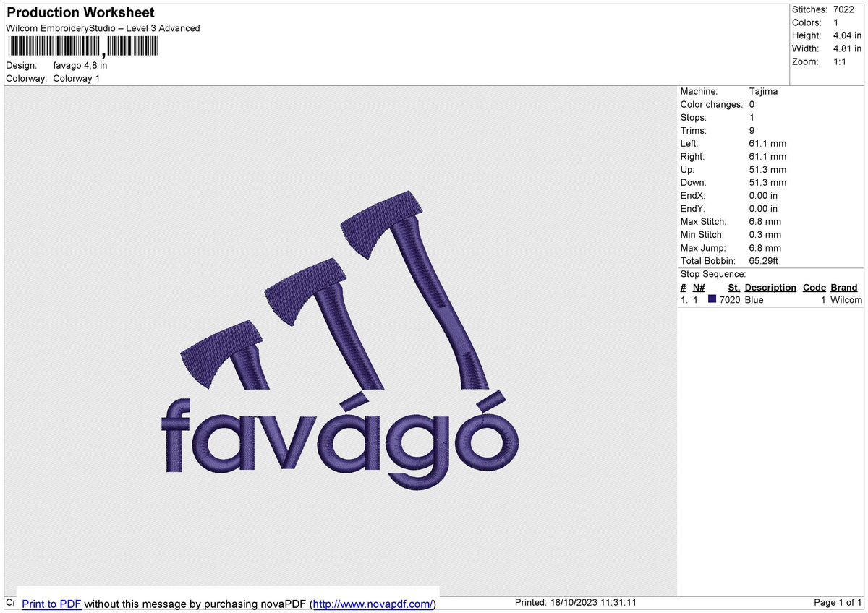868x613 pixels.
Task: Select the Total Bobbin value 65.29ft
Action: (x=764, y=260)
